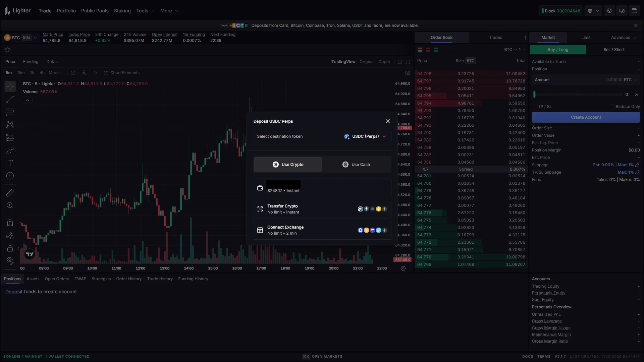
Task: Select the Use Crypto option
Action: click(x=288, y=165)
